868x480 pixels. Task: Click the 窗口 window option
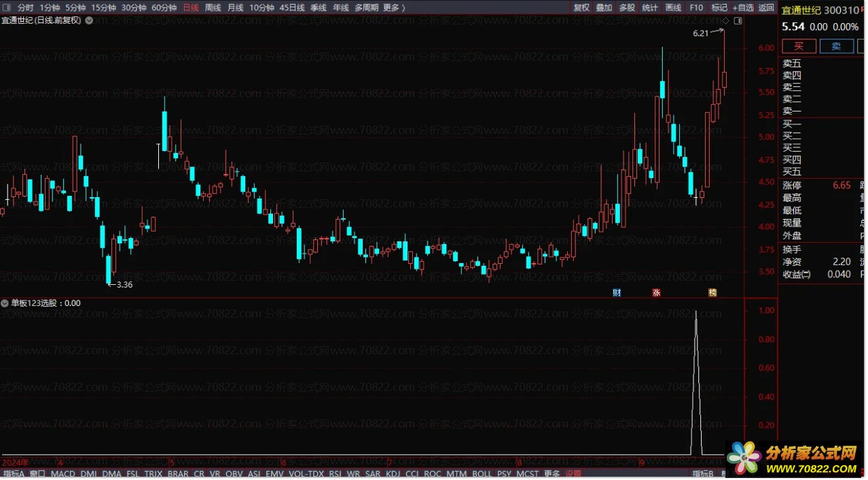click(37, 474)
